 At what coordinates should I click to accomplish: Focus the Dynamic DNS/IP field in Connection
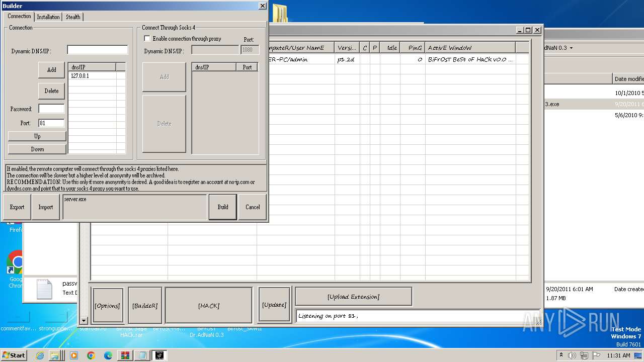pos(98,50)
